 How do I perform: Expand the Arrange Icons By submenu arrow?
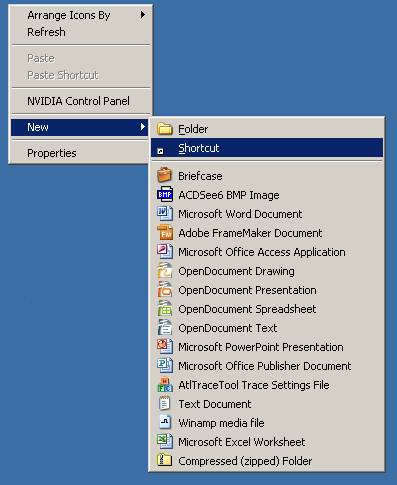coord(143,15)
